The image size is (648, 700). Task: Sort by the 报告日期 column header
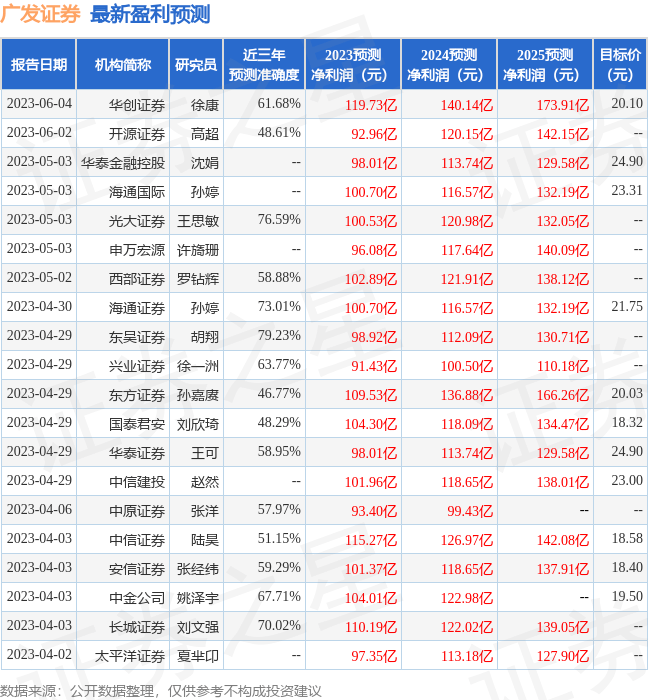coord(39,65)
